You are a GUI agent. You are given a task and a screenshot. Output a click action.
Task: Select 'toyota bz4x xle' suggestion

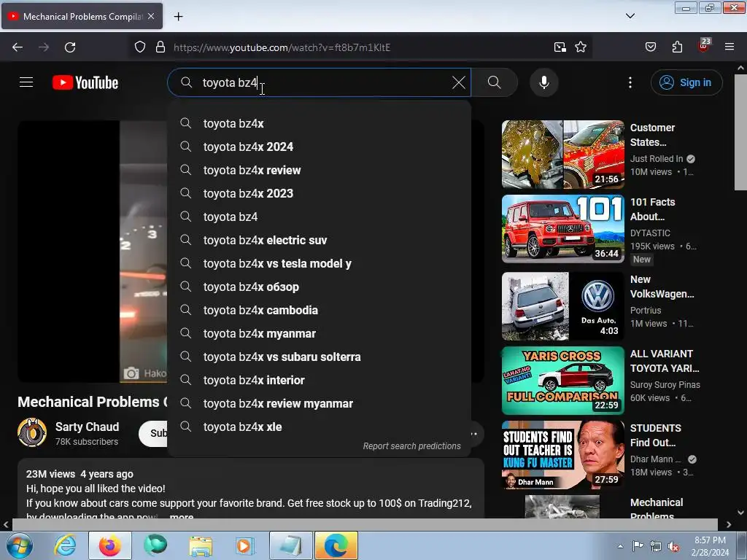click(x=320, y=427)
